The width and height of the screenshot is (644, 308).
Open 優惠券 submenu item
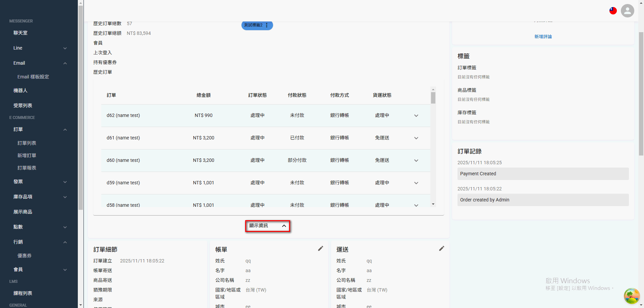click(x=24, y=256)
